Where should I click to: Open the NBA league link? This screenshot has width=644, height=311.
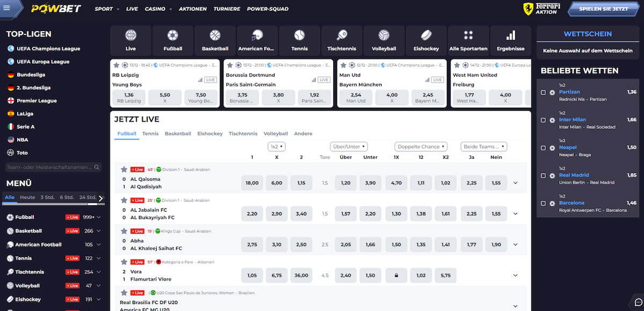coord(22,140)
